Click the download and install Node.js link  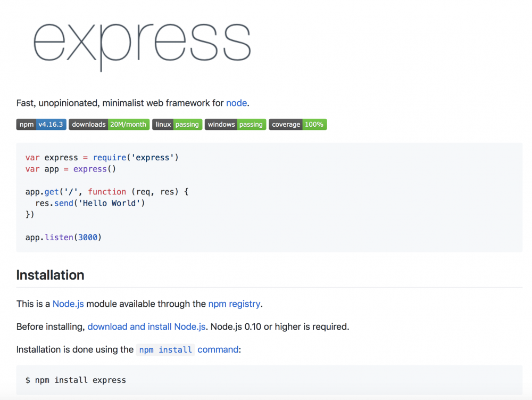tap(146, 327)
